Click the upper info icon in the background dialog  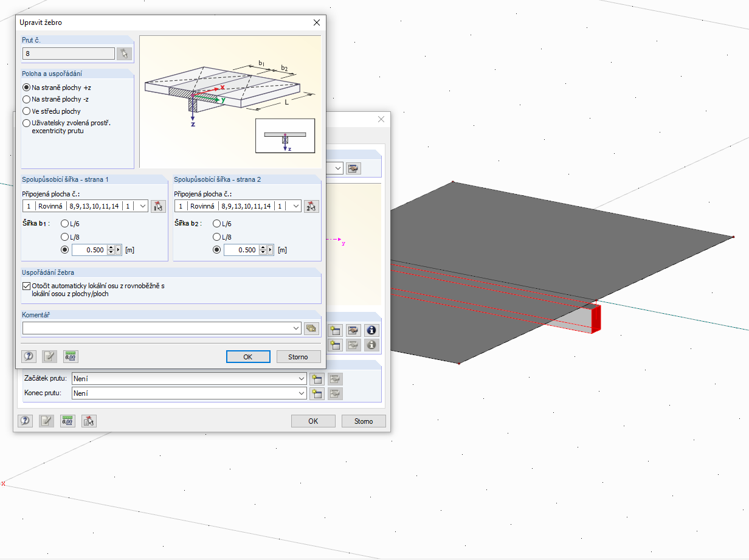371,331
